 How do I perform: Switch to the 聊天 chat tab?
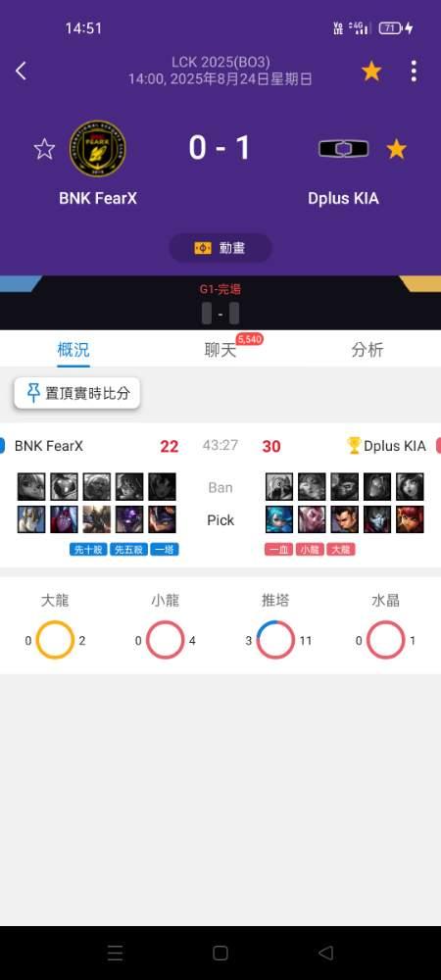tap(220, 350)
